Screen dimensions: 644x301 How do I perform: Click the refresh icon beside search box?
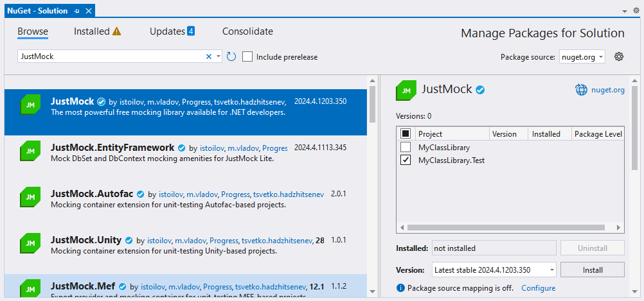[x=231, y=56]
